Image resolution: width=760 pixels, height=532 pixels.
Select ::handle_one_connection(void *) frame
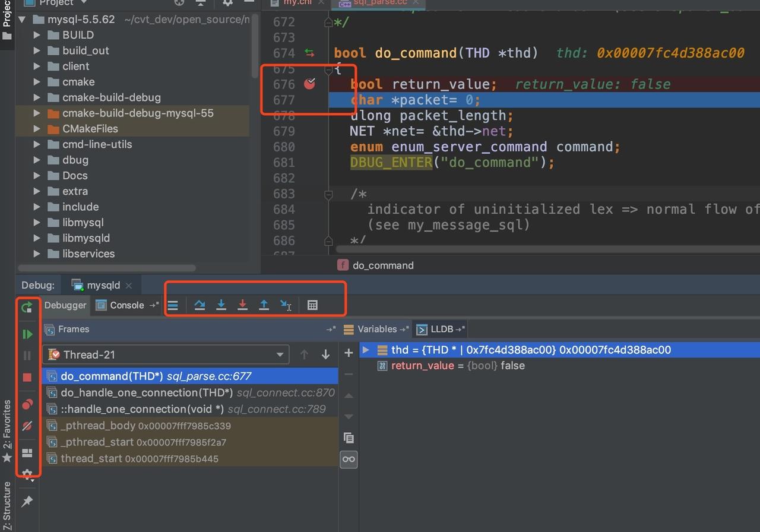tap(190, 409)
